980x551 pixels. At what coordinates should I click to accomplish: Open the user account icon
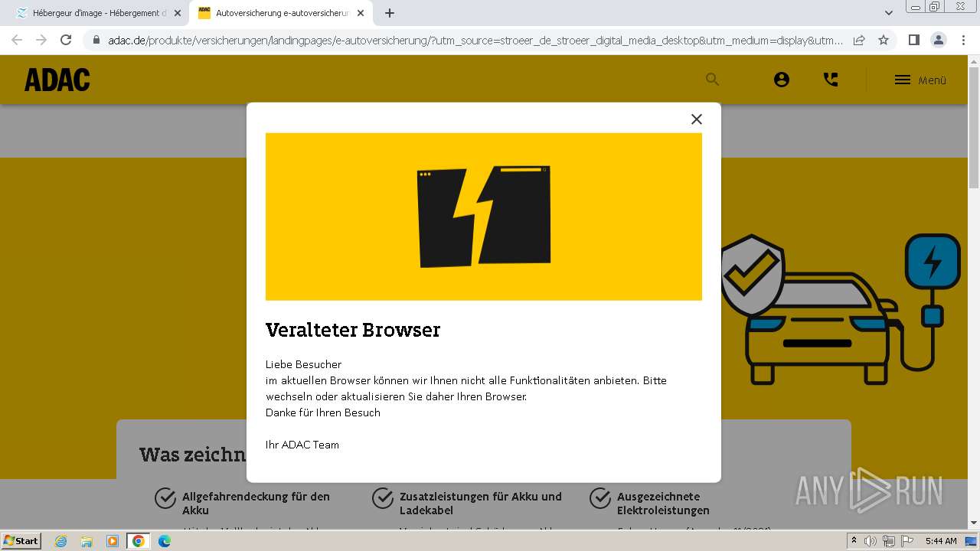tap(781, 80)
